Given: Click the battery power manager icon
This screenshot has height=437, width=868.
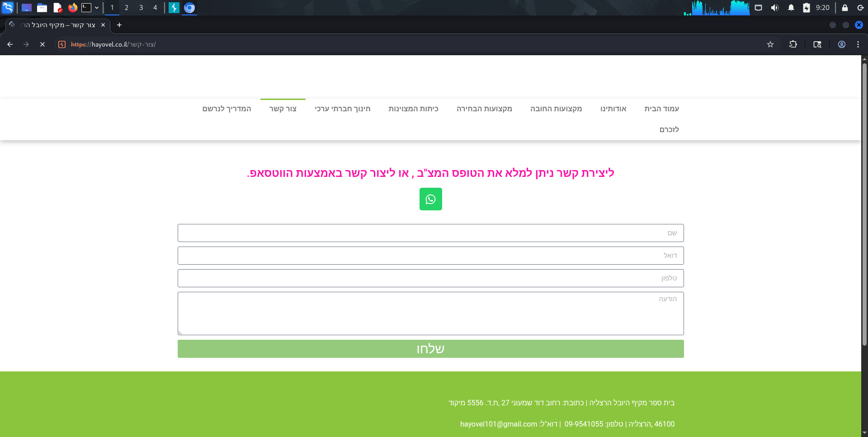Looking at the screenshot, I should tap(807, 8).
